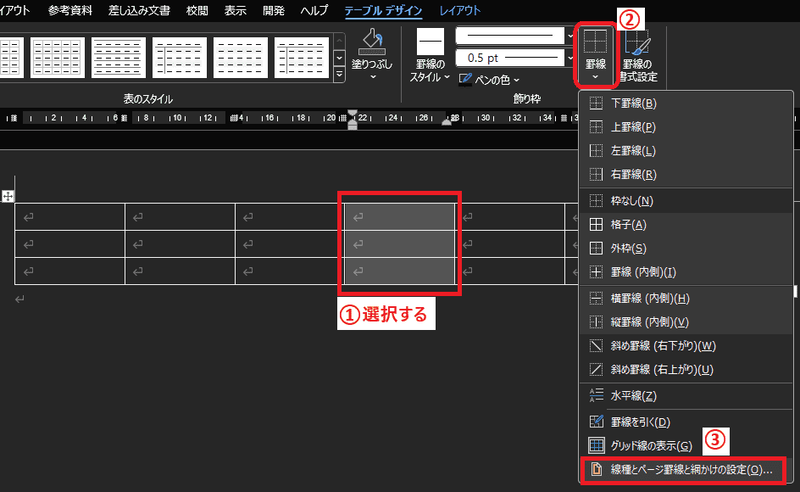Open 線種とページ罫線と網かけの設定(O) dialog
Screen dimensions: 800x492
click(x=684, y=470)
